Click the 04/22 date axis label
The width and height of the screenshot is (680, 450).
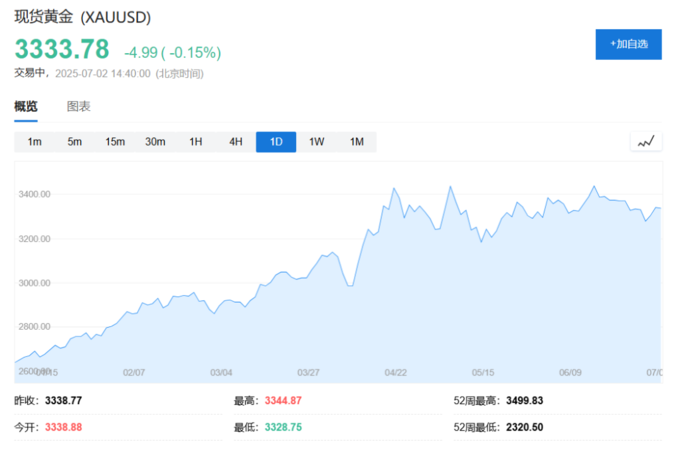pyautogui.click(x=396, y=372)
